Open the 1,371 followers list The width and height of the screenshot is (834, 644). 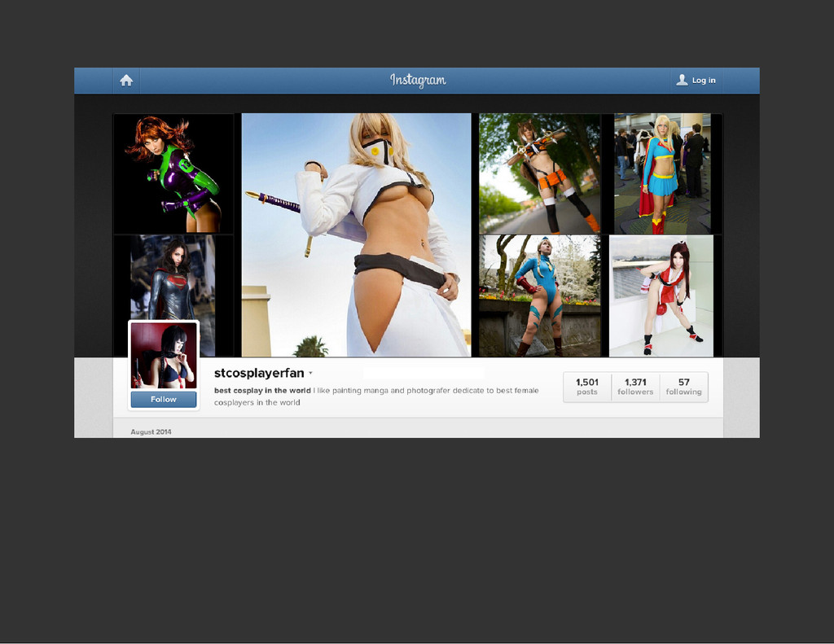coord(635,387)
